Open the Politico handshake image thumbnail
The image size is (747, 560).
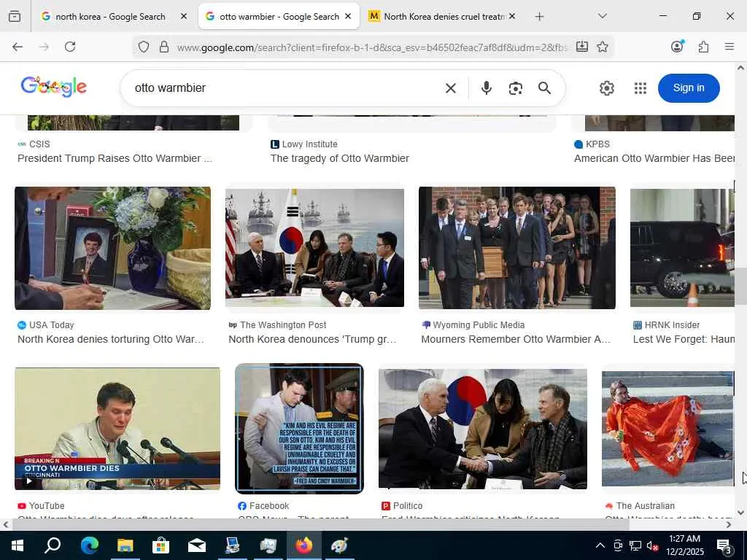point(483,429)
